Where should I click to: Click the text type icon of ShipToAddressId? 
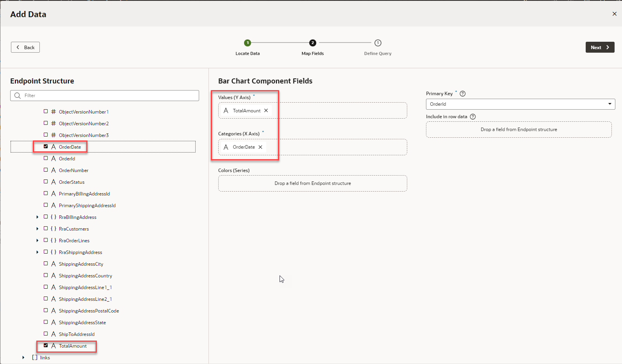(53, 334)
